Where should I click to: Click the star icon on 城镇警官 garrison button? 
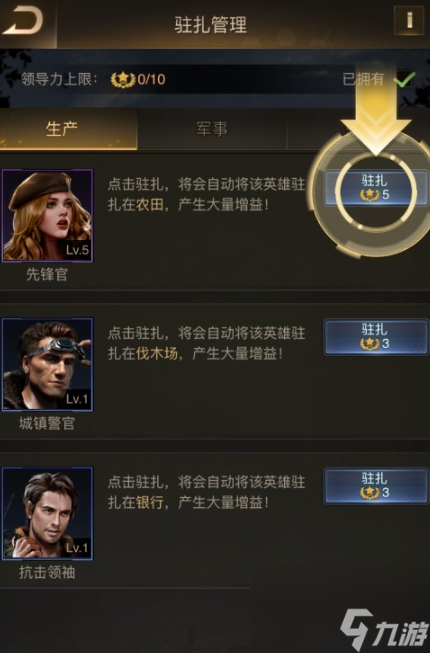[369, 344]
